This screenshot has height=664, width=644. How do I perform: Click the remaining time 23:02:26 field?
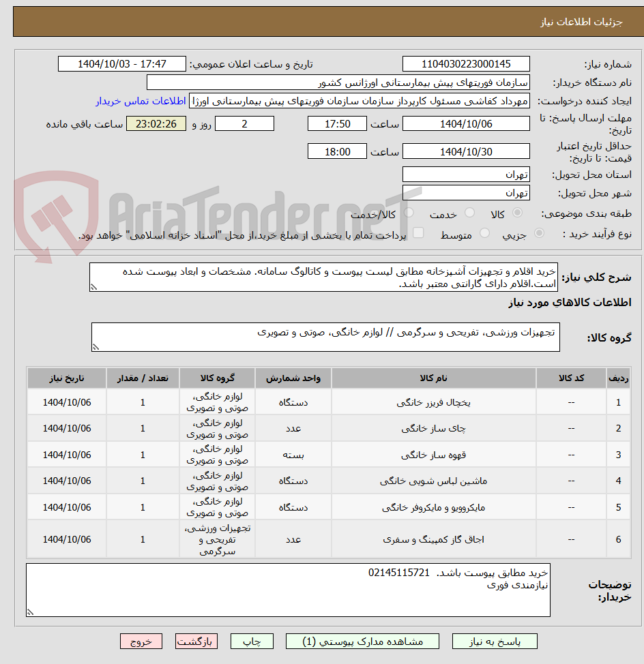pos(156,124)
